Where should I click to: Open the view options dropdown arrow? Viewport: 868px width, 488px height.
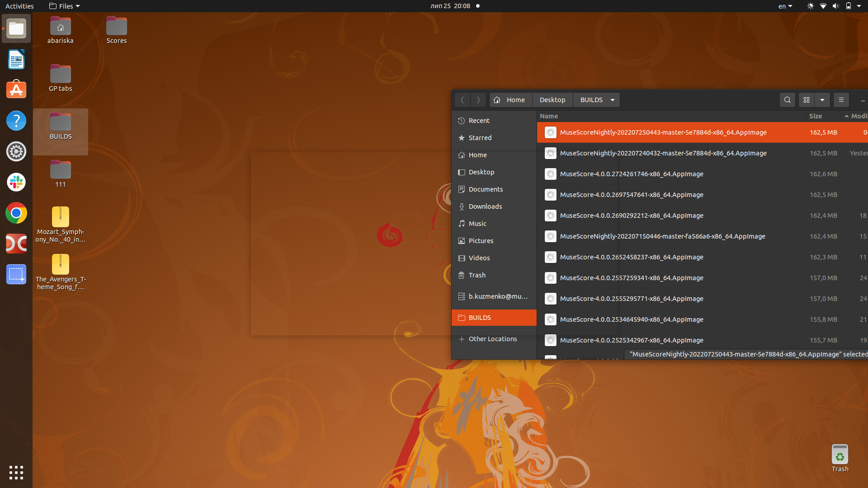822,100
